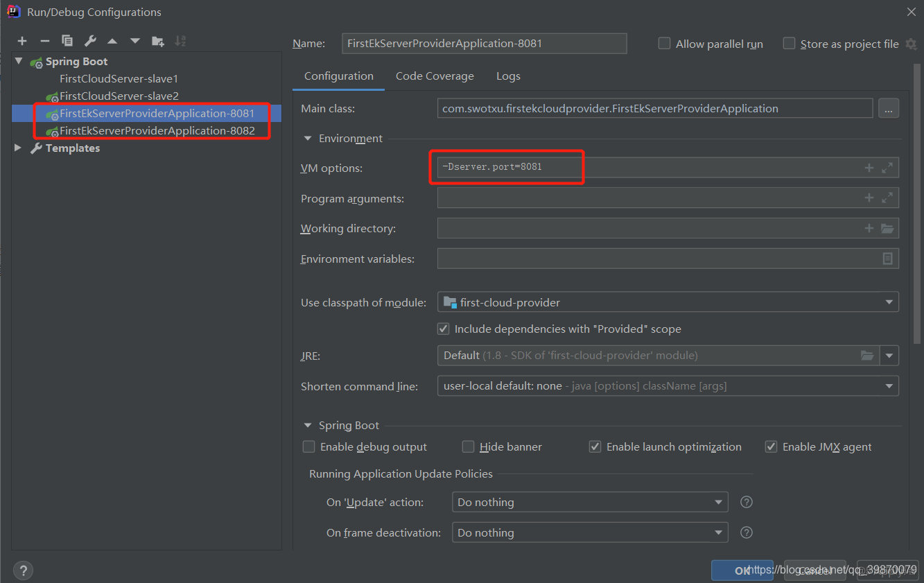The height and width of the screenshot is (583, 924).
Task: Toggle Enable launch optimization checkbox
Action: (x=595, y=446)
